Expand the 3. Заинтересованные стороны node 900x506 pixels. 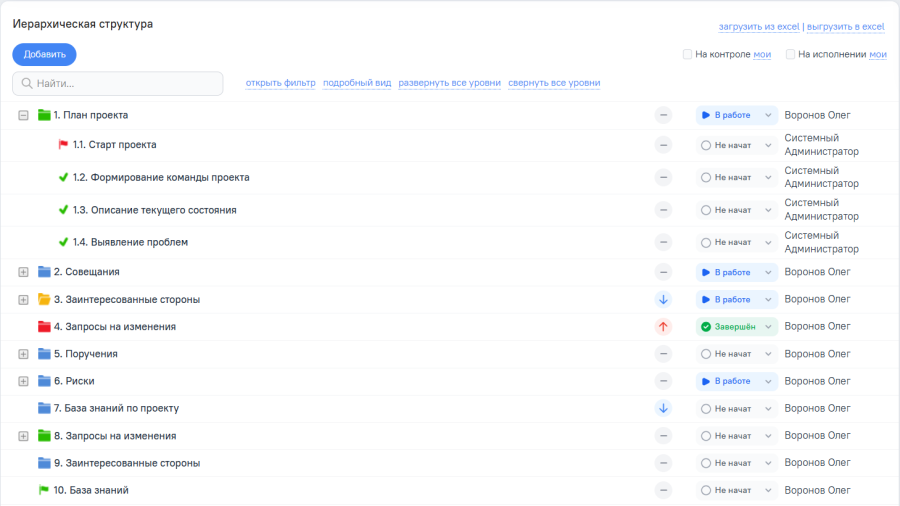coord(23,299)
